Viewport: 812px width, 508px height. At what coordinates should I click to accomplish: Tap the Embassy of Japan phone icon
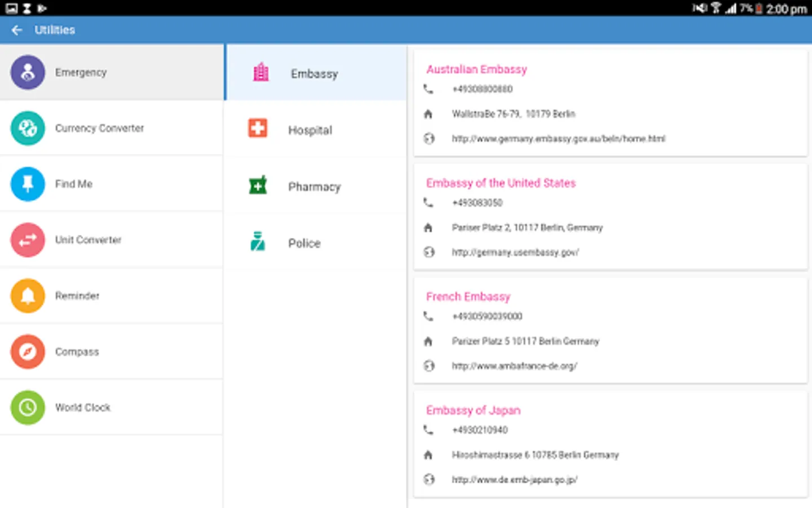tap(429, 430)
